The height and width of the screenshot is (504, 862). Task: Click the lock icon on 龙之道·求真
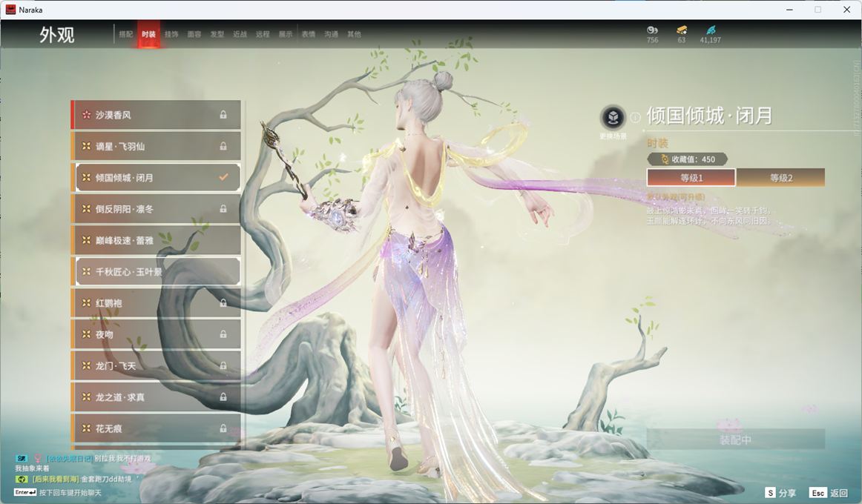223,397
